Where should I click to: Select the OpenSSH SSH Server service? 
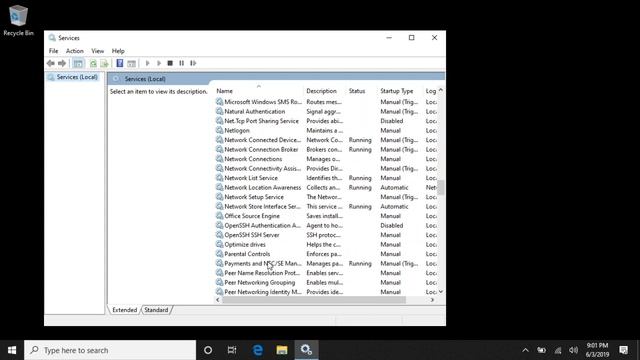point(252,235)
